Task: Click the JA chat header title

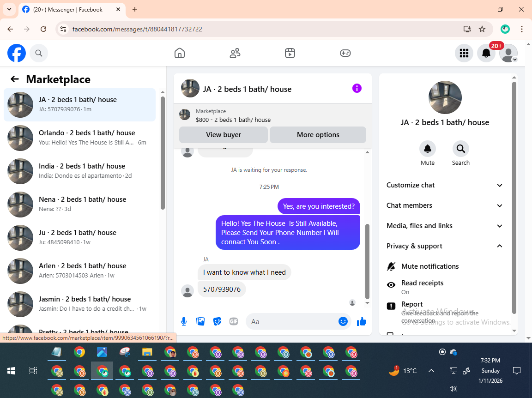Action: pos(247,89)
